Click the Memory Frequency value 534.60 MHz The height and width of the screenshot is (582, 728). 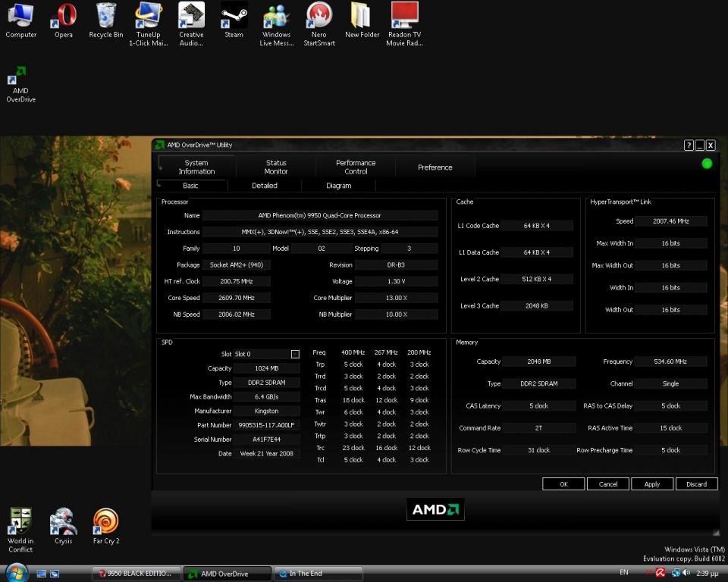click(x=670, y=361)
